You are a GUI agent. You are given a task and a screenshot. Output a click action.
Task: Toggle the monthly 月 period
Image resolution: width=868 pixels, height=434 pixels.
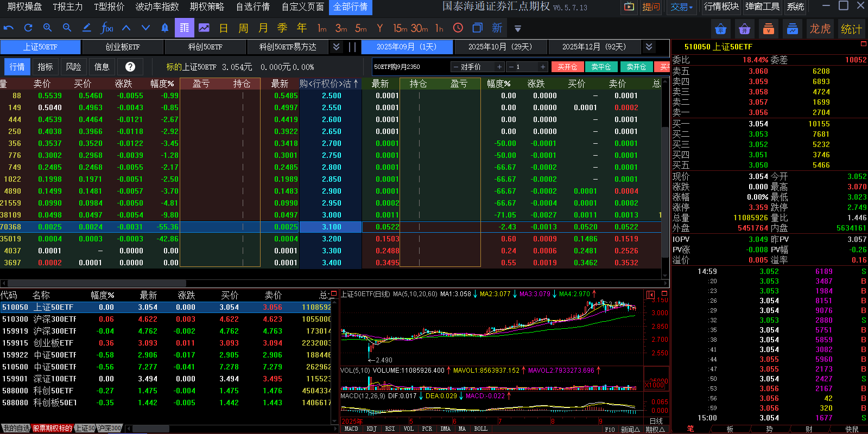tap(263, 28)
